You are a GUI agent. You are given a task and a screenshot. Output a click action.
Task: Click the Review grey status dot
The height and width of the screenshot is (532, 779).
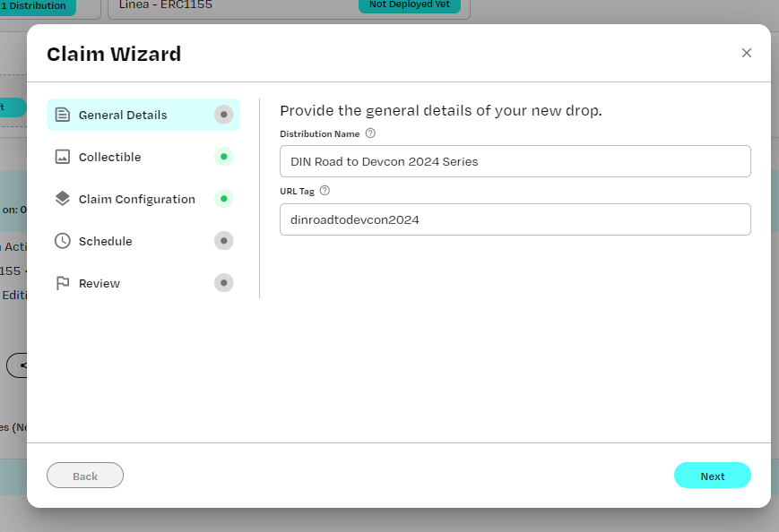click(x=223, y=283)
